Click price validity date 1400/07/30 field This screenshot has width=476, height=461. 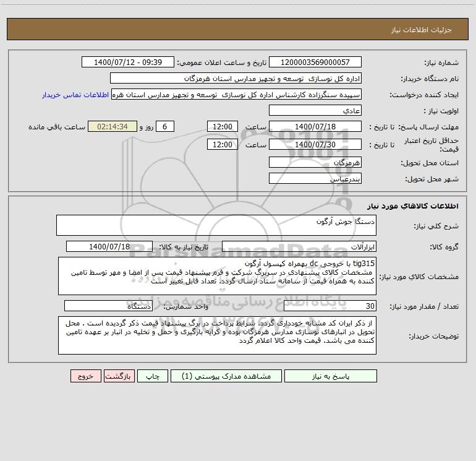(x=315, y=144)
